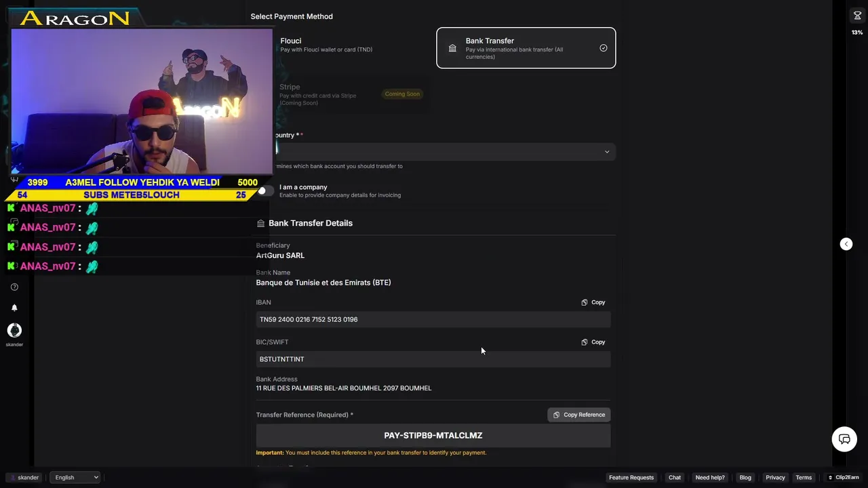Click the 'Coming Soon' badge next to Stripe

(402, 94)
